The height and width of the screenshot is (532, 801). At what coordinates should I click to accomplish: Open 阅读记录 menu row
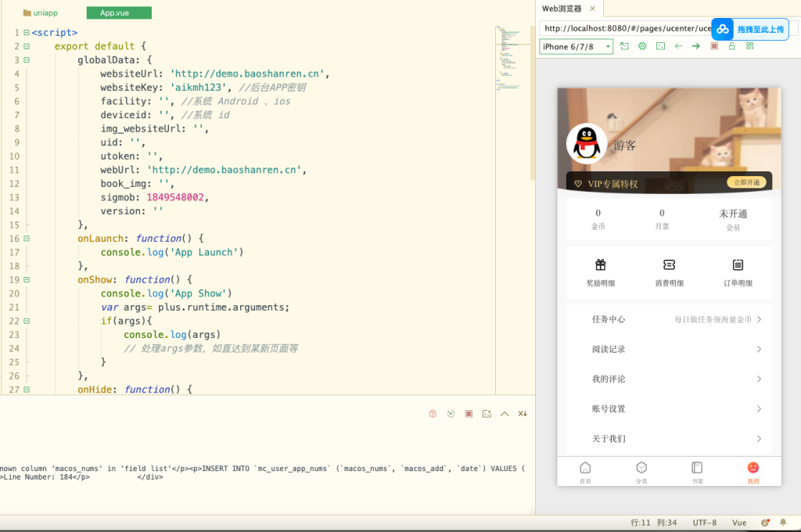click(670, 349)
